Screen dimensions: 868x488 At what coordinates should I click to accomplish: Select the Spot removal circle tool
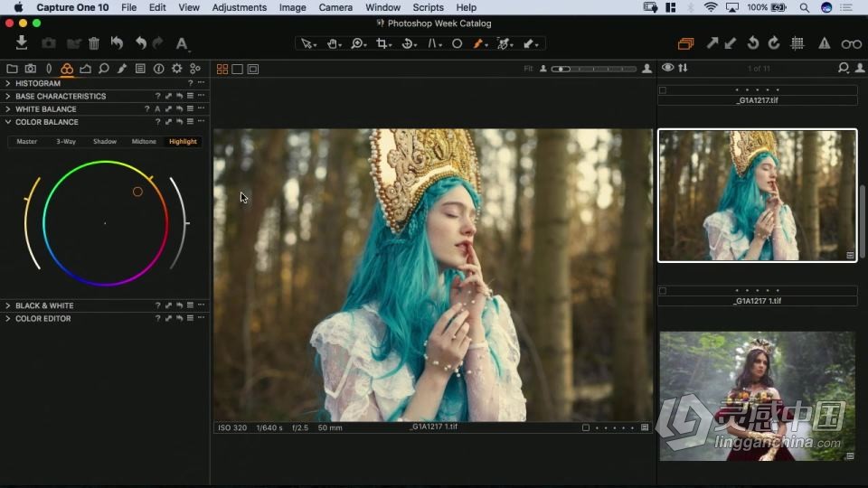pyautogui.click(x=458, y=43)
